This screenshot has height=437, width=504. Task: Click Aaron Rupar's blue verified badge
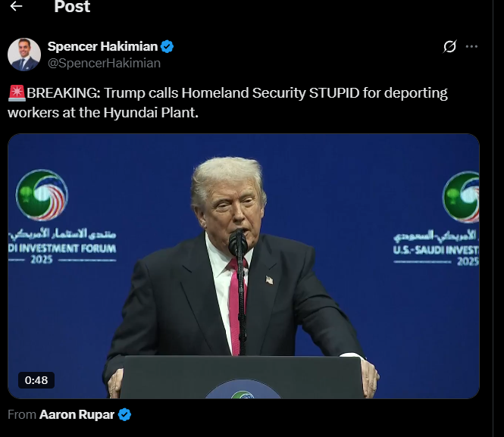tap(124, 414)
